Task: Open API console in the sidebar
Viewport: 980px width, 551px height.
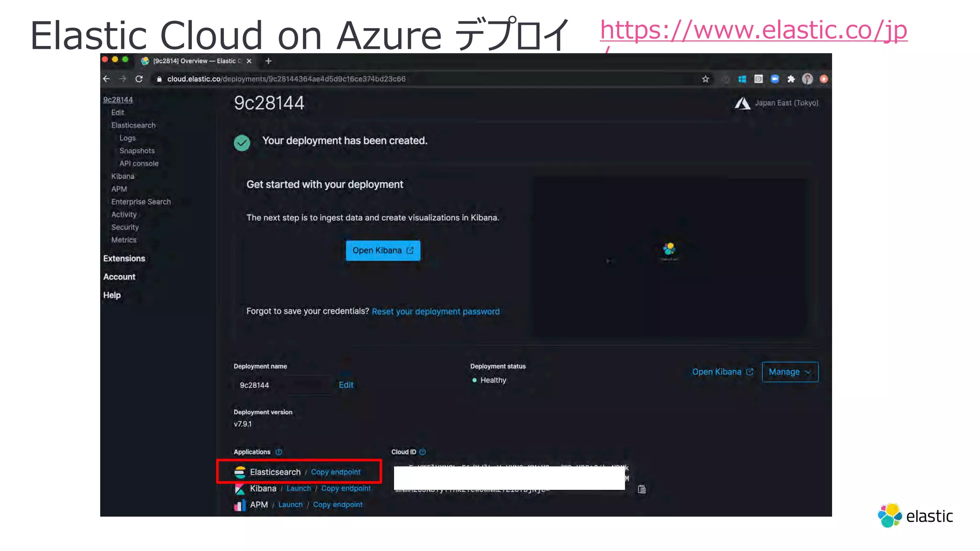Action: point(139,164)
